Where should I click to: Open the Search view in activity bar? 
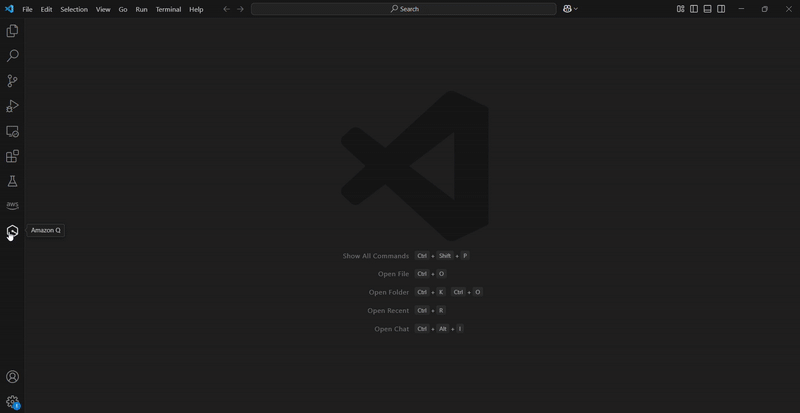12,56
